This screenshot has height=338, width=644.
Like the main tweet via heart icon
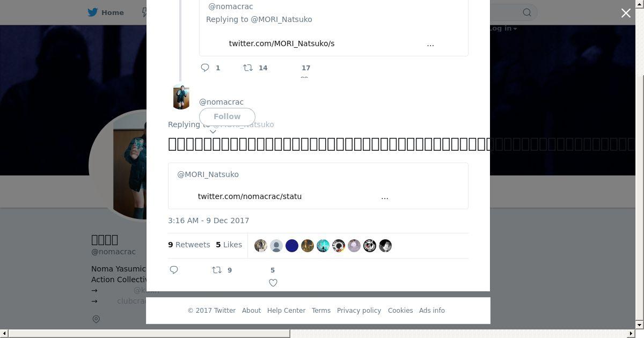pos(273,283)
